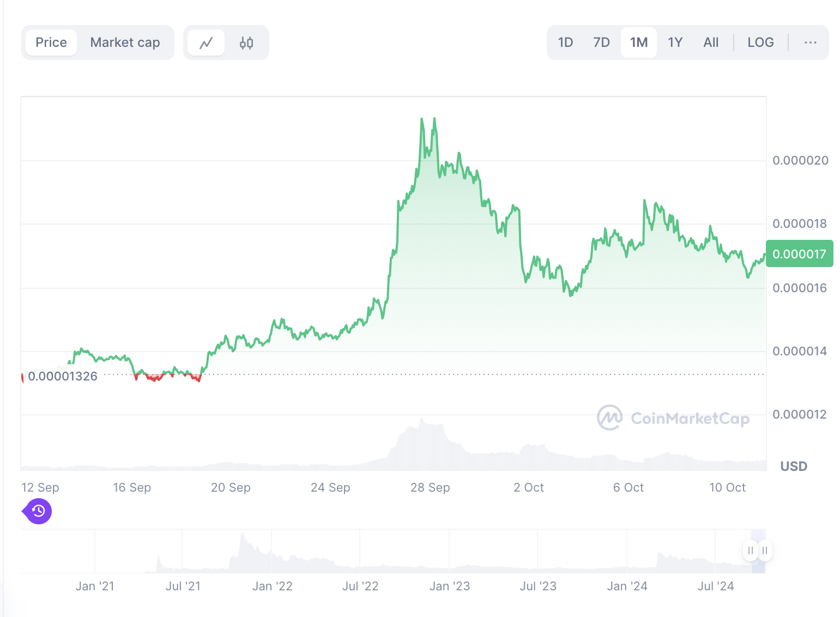Screen dimensions: 840x617
Task: Click the 24 Sep date label
Action: [330, 487]
